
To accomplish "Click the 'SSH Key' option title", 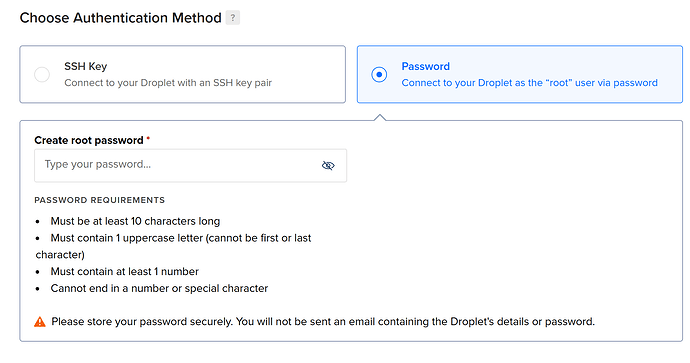I will pyautogui.click(x=85, y=66).
